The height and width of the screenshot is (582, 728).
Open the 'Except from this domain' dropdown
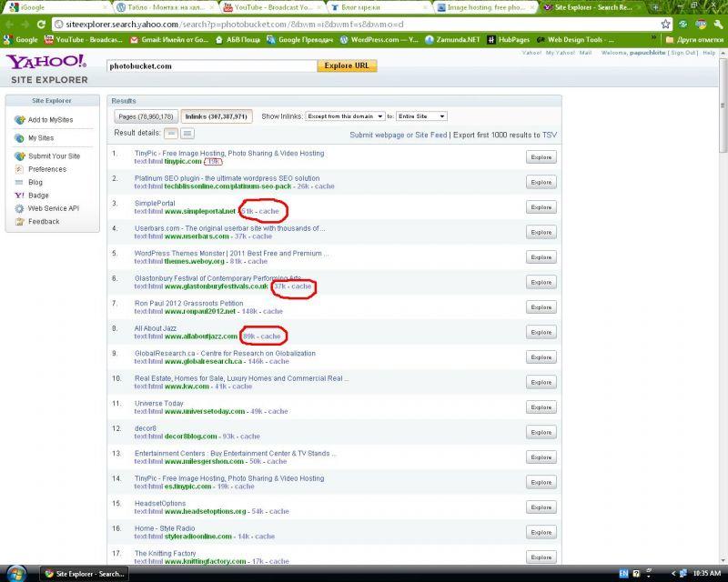click(345, 116)
